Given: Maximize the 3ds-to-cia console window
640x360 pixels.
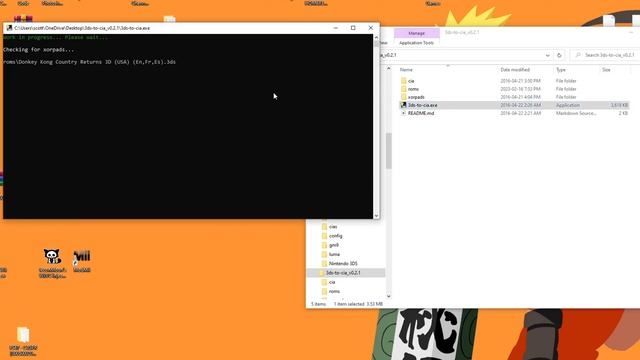Looking at the screenshot, I should pyautogui.click(x=353, y=28).
